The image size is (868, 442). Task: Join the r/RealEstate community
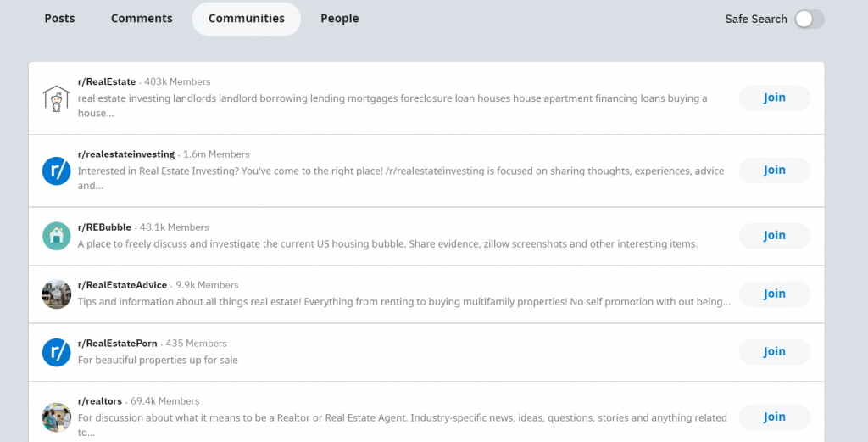774,98
